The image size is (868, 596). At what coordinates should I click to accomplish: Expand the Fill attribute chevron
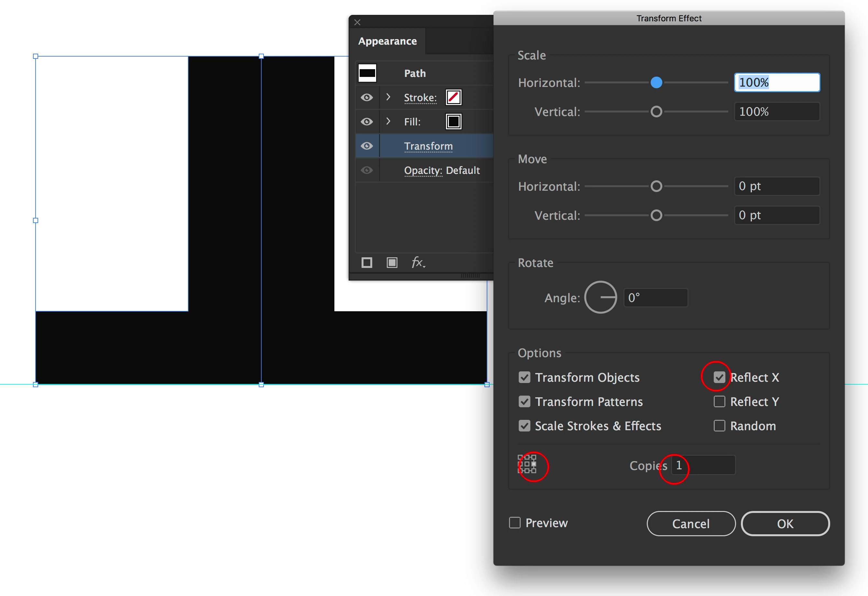click(388, 122)
